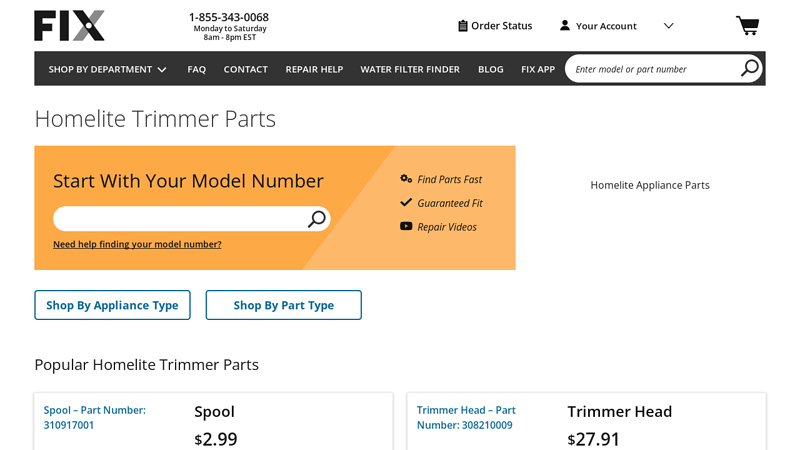Click the Guaranteed Fit text
The width and height of the screenshot is (800, 450).
click(x=450, y=203)
